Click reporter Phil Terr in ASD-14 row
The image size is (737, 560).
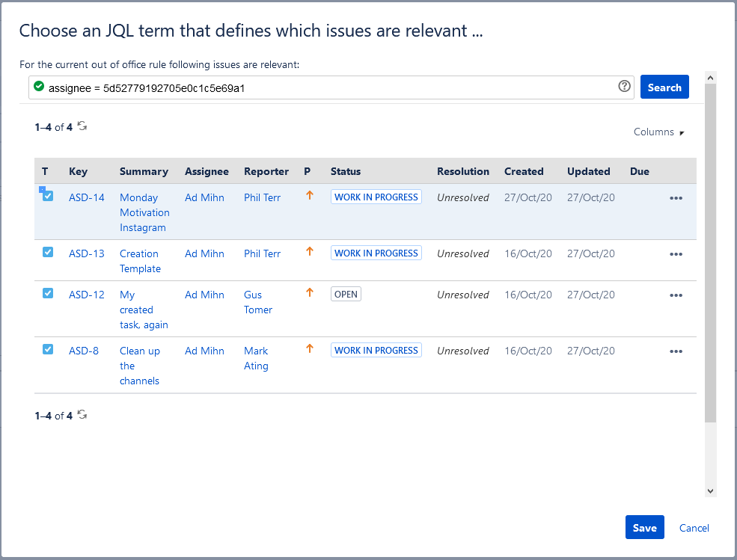262,198
